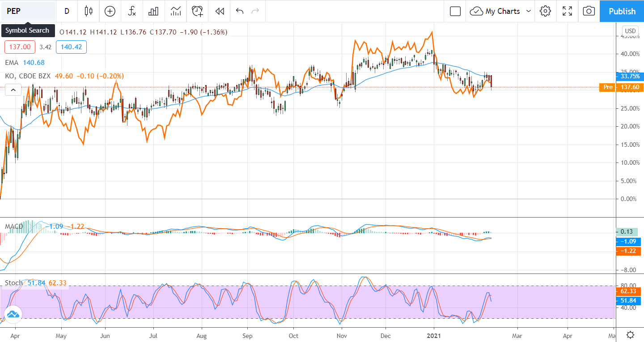
Task: Open chart settings gear icon
Action: point(545,11)
